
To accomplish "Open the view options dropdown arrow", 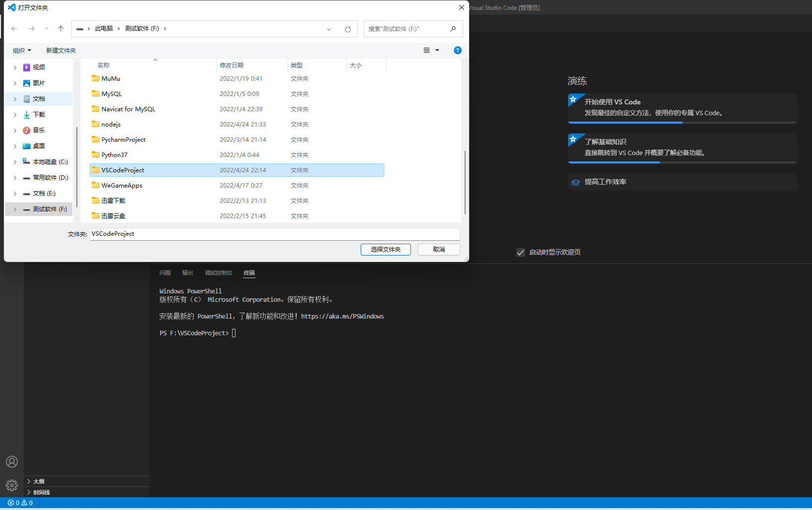I will (x=437, y=50).
